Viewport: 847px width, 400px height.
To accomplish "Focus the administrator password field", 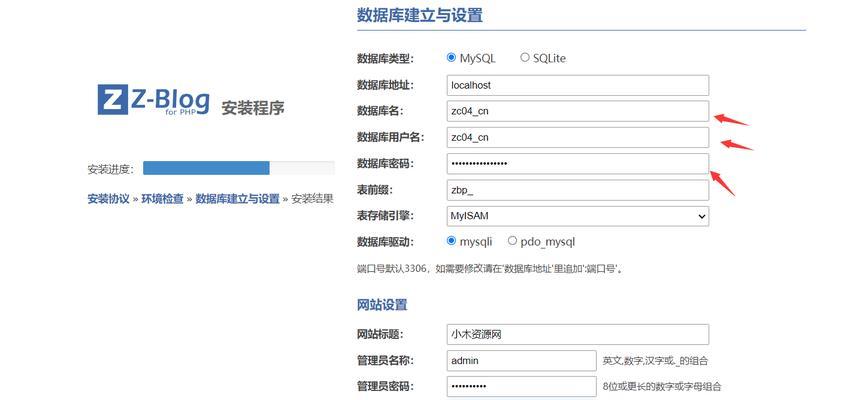I will pos(521,386).
